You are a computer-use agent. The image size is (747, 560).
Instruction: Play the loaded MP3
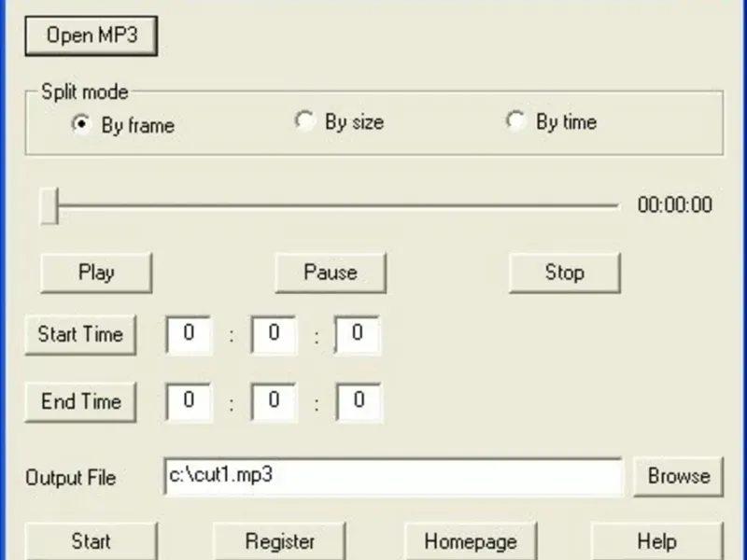(96, 273)
